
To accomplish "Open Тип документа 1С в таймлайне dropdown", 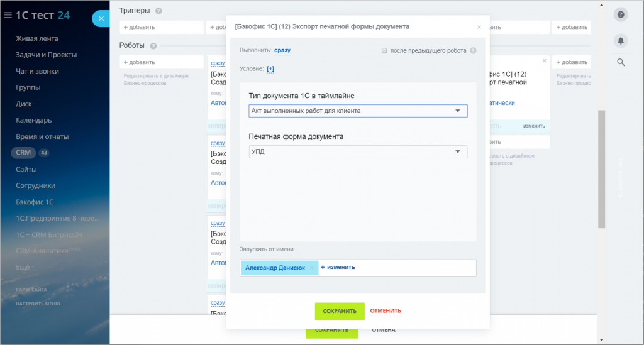I will click(358, 111).
